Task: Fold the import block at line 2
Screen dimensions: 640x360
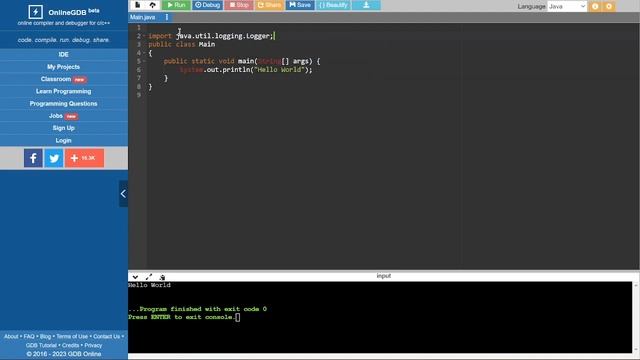Action: [x=144, y=36]
